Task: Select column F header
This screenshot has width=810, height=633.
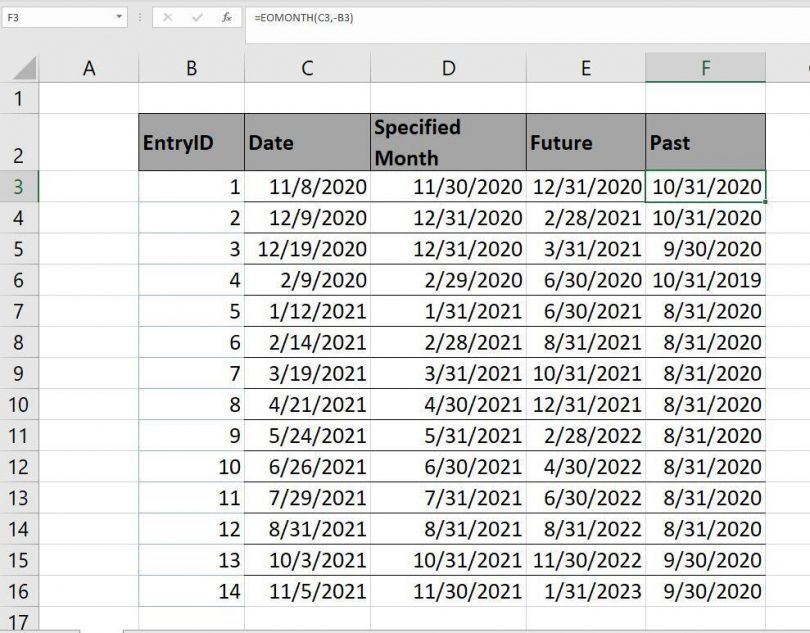Action: click(x=706, y=67)
